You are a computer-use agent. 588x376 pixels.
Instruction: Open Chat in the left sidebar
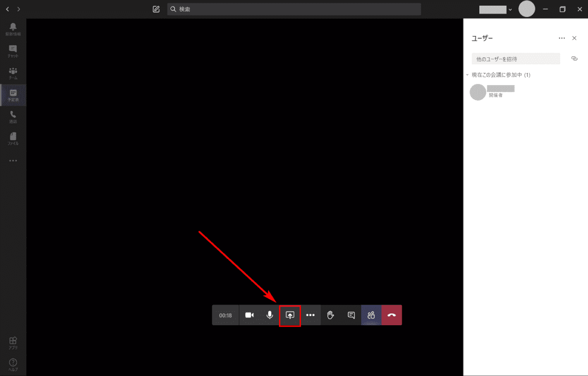13,52
